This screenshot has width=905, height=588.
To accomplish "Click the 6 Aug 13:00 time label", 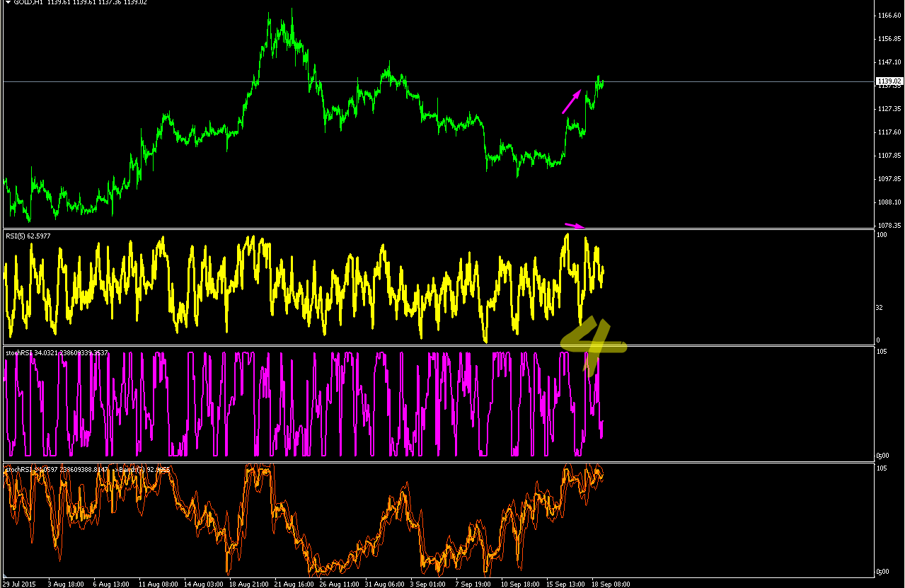I will pyautogui.click(x=111, y=584).
